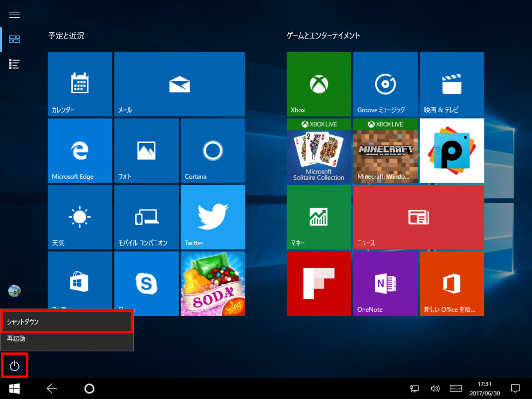Switch to pinned tiles view
Viewport: 532px width, 399px height.
15,39
